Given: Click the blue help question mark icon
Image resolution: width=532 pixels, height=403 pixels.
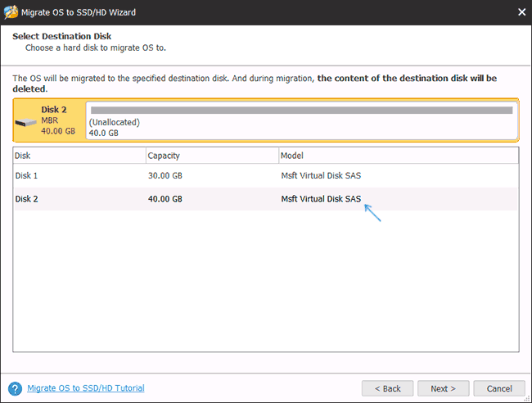Looking at the screenshot, I should (15, 388).
